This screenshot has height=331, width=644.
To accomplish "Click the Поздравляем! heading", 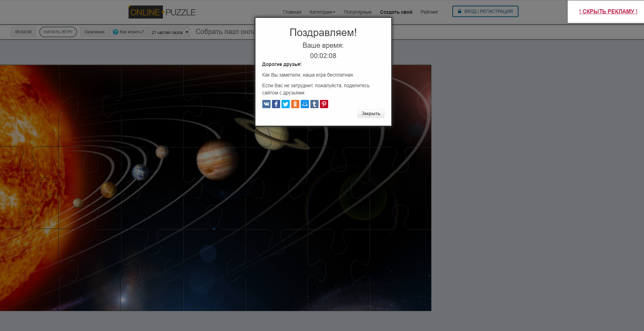I will click(323, 33).
